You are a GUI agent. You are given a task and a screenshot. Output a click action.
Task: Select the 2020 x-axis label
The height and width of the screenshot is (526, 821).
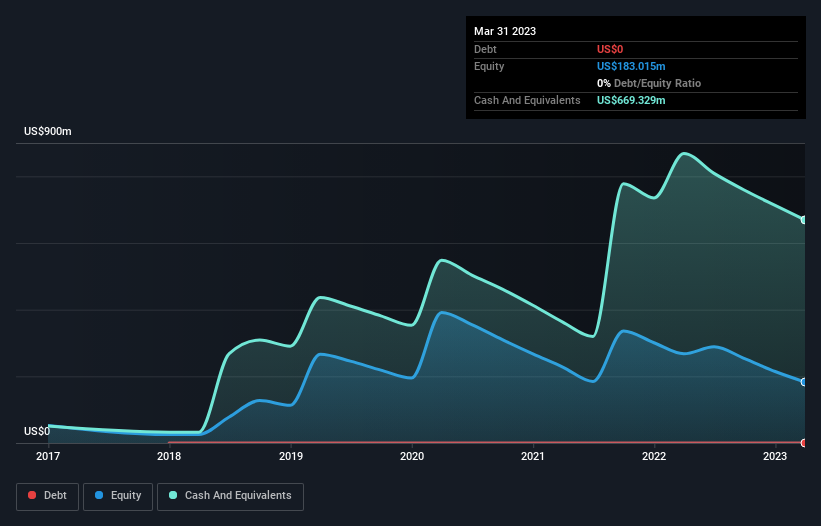pos(412,456)
